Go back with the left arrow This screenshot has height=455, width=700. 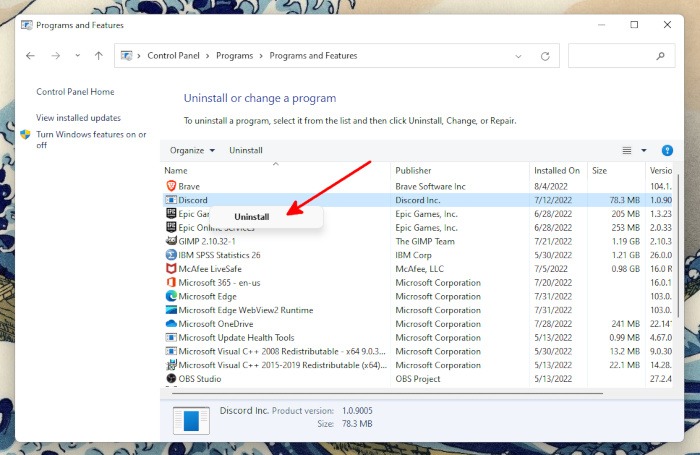pos(30,56)
